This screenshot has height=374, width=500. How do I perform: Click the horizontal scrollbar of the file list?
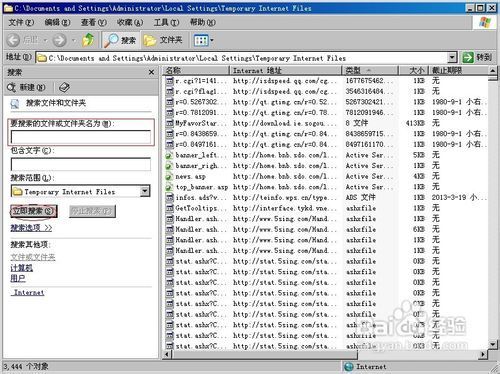325,355
